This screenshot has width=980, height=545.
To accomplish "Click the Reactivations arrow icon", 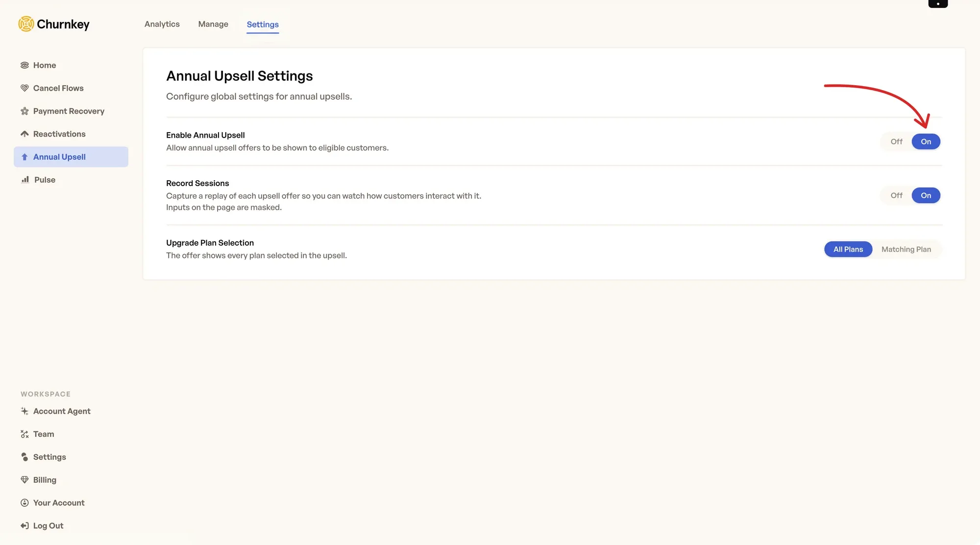I will [x=24, y=134].
